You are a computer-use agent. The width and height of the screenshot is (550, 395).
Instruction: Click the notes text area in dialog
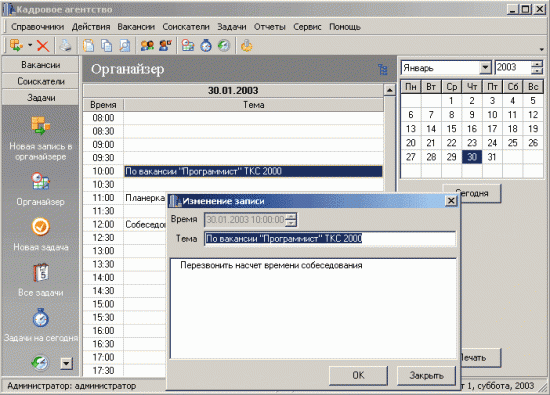[x=313, y=308]
